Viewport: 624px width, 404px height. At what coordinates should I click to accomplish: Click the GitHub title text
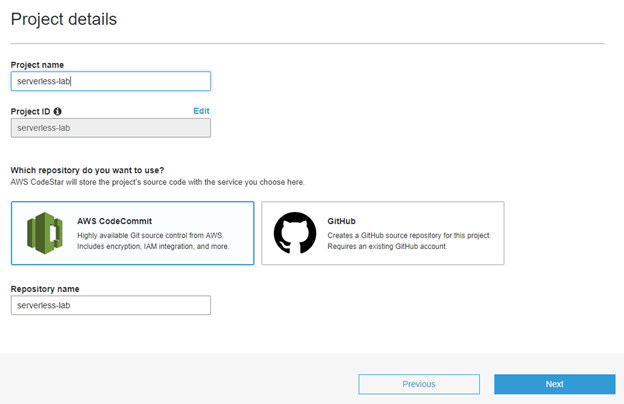click(341, 221)
